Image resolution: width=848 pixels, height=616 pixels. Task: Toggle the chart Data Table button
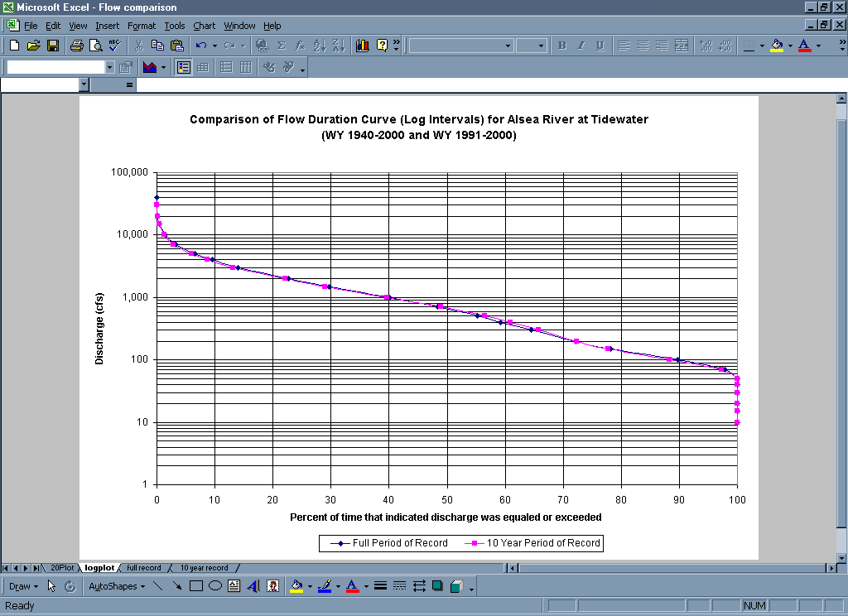click(203, 67)
